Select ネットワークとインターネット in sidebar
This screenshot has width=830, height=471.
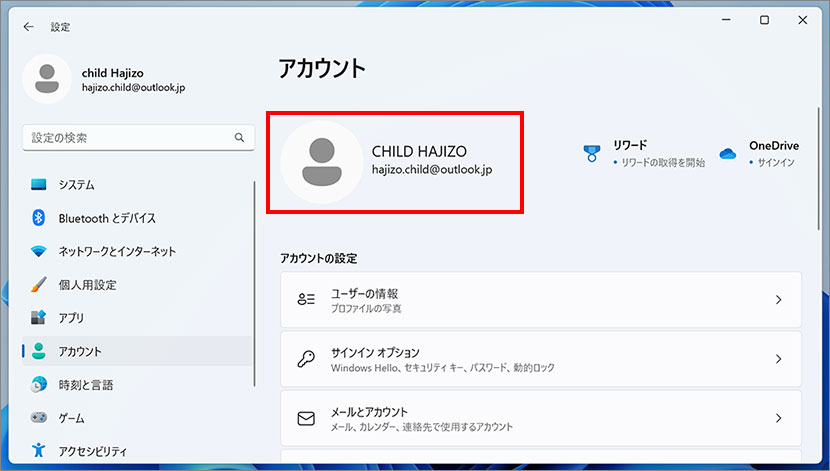[137, 251]
